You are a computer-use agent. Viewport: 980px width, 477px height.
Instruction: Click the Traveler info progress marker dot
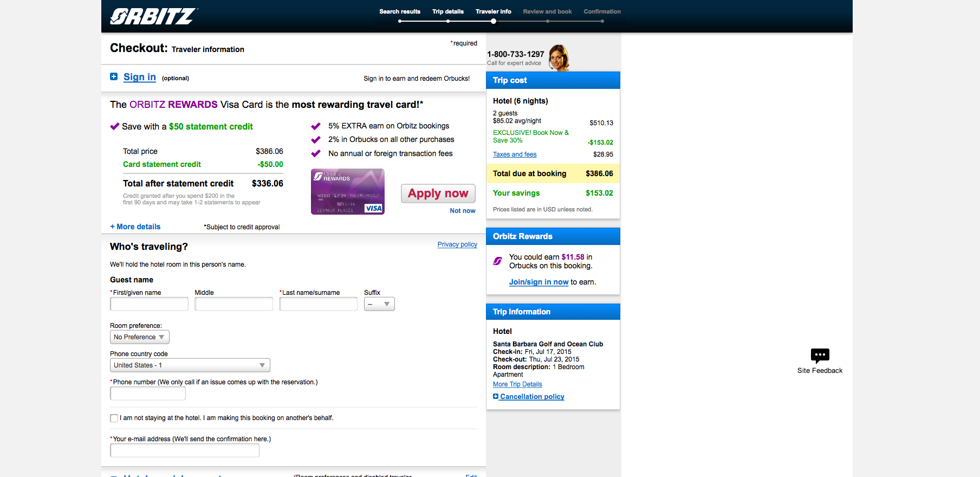click(x=494, y=21)
